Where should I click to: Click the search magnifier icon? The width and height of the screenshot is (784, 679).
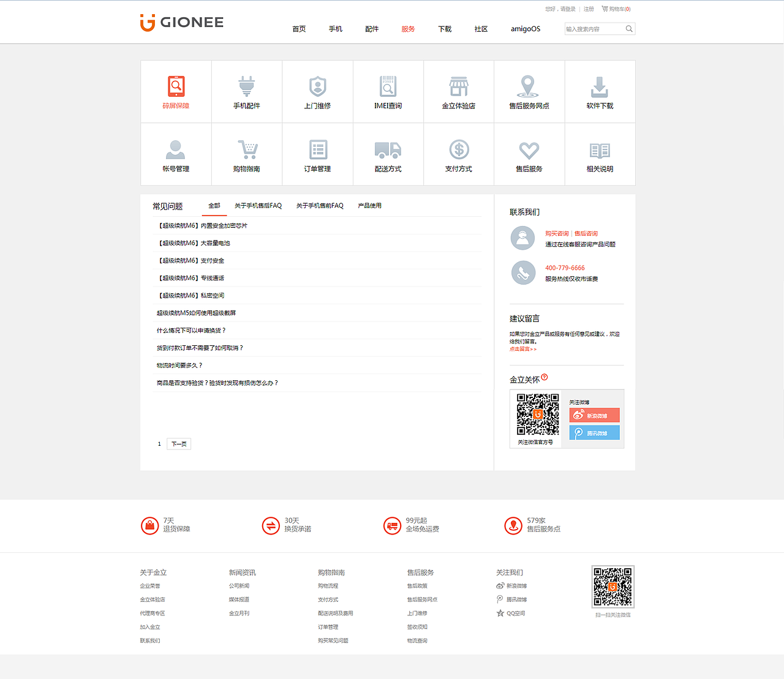tap(629, 29)
